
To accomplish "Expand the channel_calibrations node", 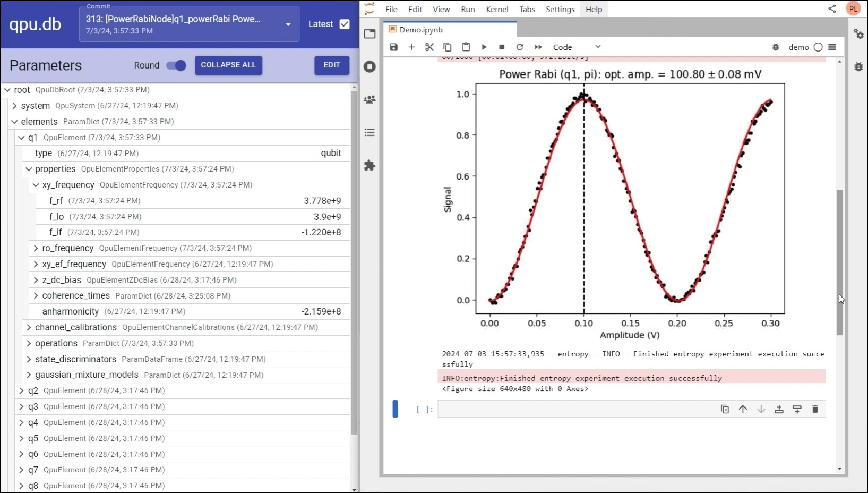I will point(29,327).
